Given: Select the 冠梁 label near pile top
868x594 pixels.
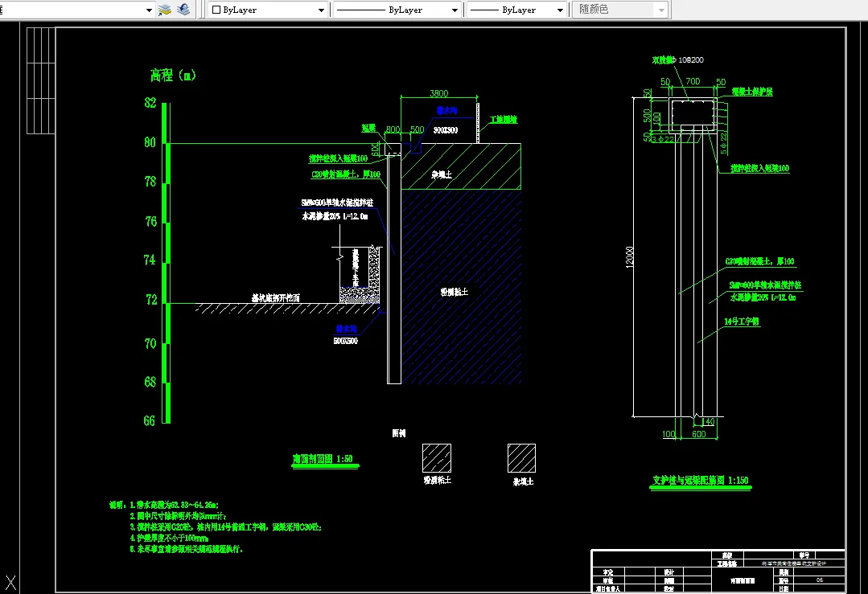Looking at the screenshot, I should [x=368, y=129].
